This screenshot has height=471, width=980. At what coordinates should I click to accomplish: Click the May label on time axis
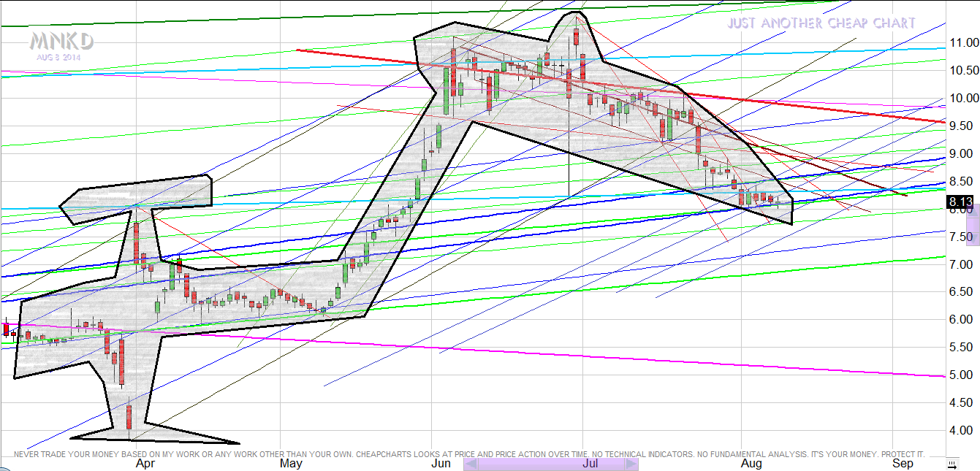tap(291, 464)
